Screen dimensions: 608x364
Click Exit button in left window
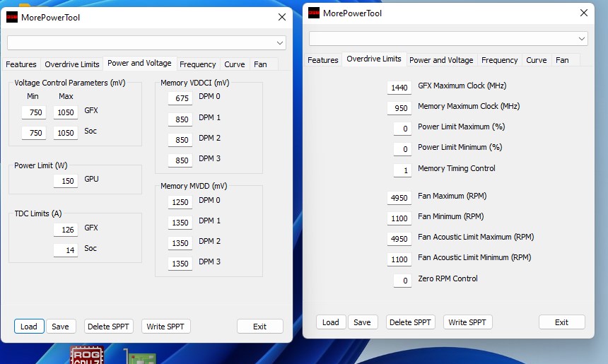259,327
